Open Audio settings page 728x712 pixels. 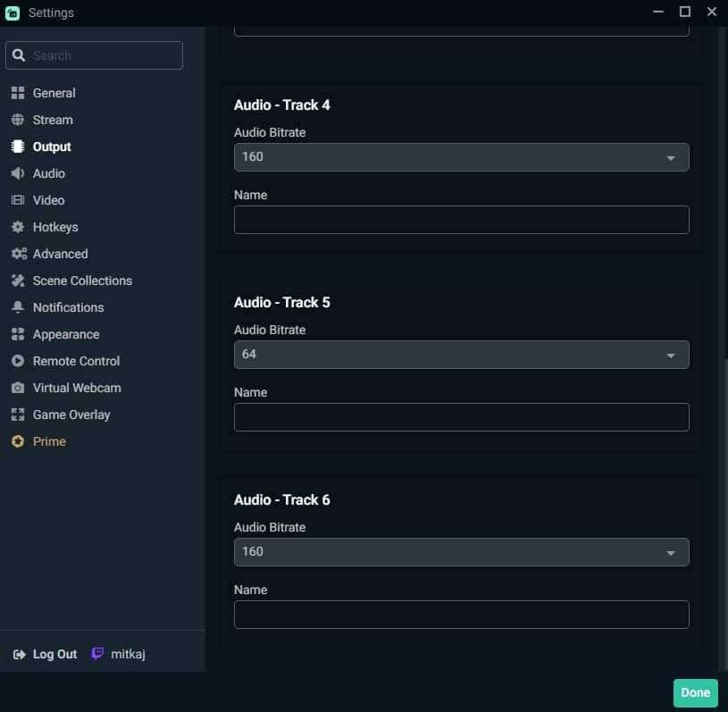point(49,173)
